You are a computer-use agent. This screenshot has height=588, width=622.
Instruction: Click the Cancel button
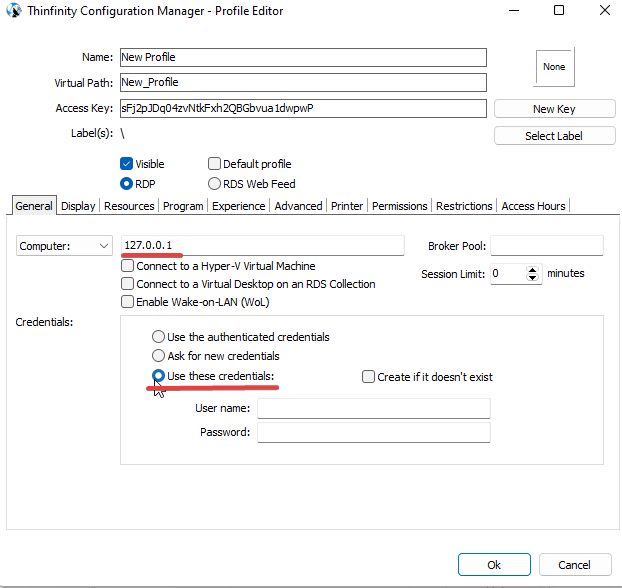point(575,565)
